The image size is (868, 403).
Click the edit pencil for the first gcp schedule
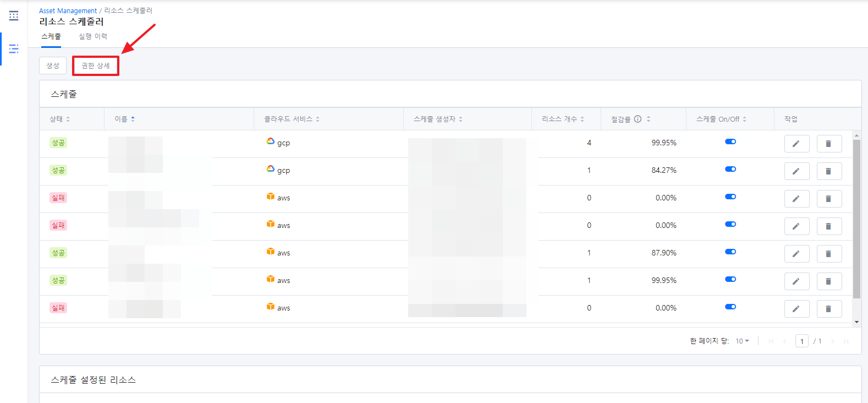(x=796, y=144)
